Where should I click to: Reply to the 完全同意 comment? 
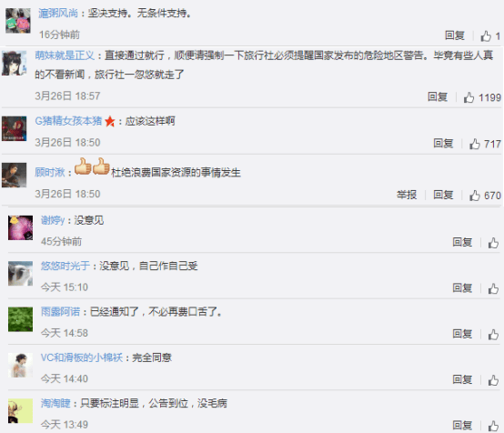tap(462, 379)
